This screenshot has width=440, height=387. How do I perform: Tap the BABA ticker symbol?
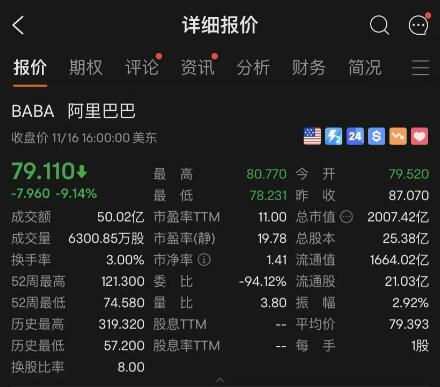click(x=33, y=111)
